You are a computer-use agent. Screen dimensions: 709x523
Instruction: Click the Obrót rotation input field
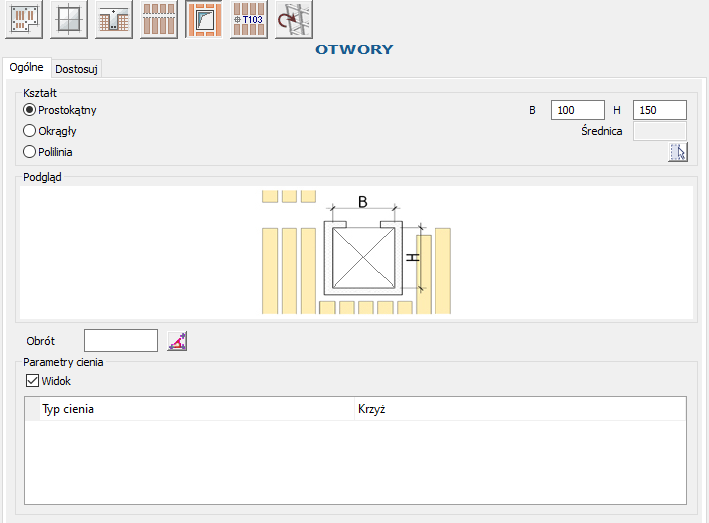120,341
